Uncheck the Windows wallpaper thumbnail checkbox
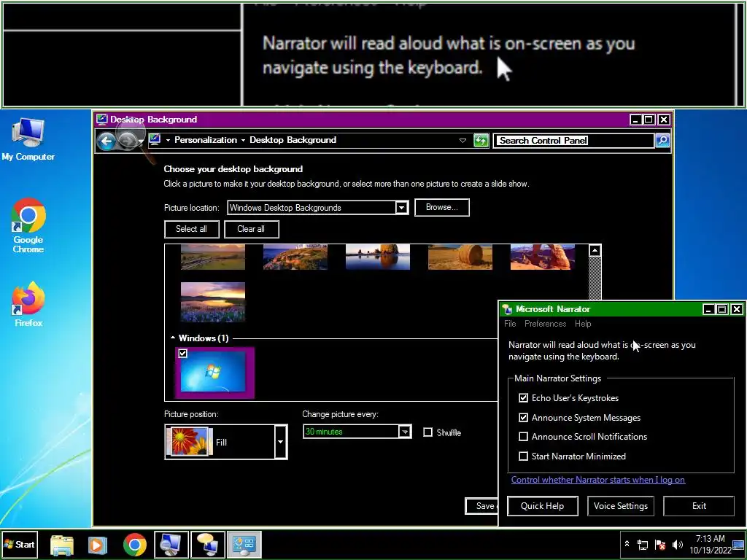 coord(183,354)
